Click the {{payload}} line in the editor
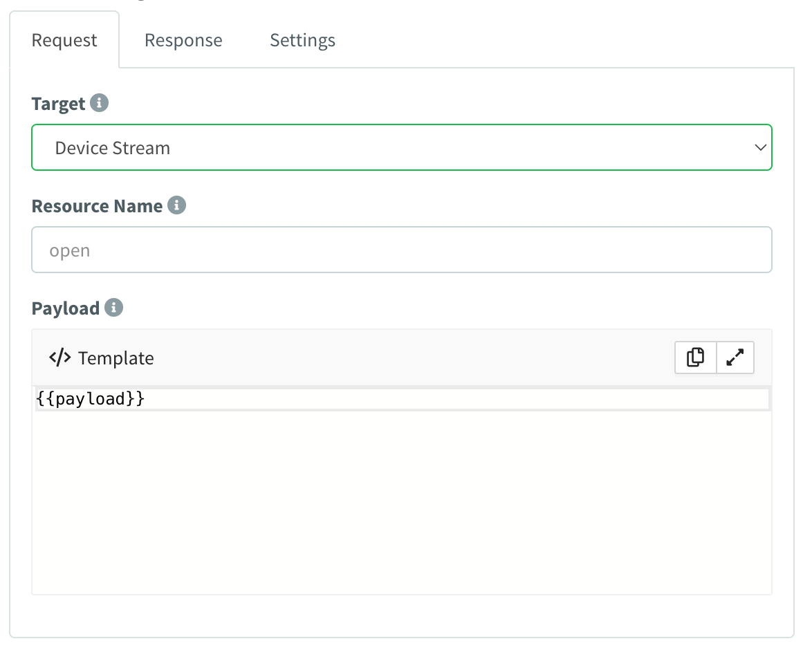 coord(402,399)
